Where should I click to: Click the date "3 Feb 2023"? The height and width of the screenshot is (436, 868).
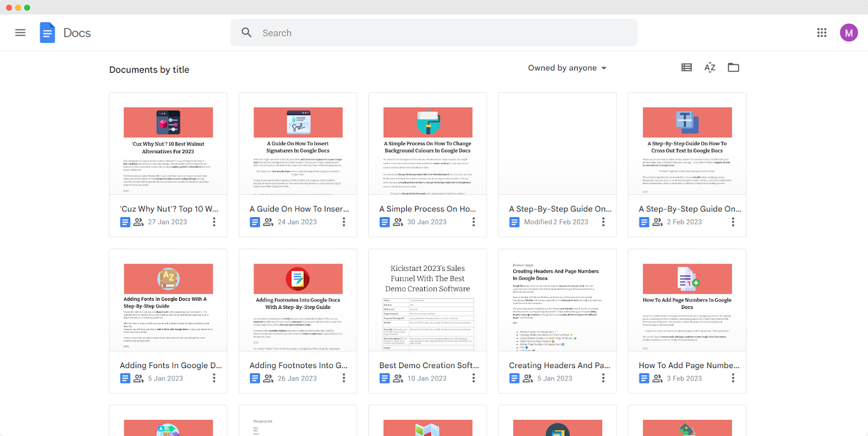pos(685,378)
